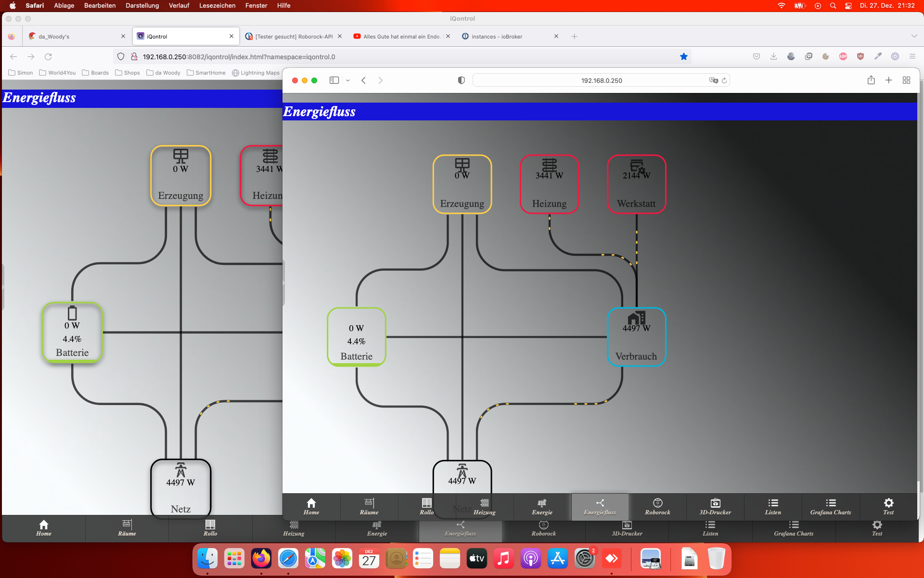Reload page in background browser
The image size is (924, 578).
pos(48,57)
